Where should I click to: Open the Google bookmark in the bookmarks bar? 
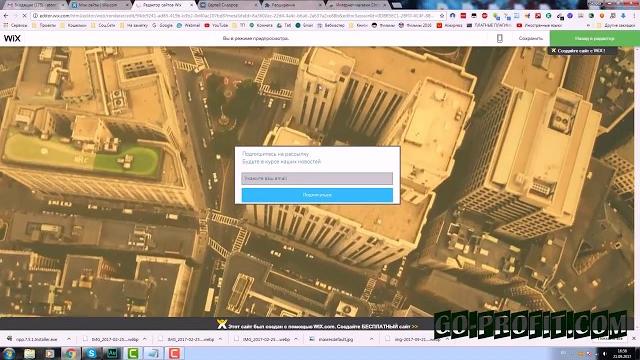point(162,25)
